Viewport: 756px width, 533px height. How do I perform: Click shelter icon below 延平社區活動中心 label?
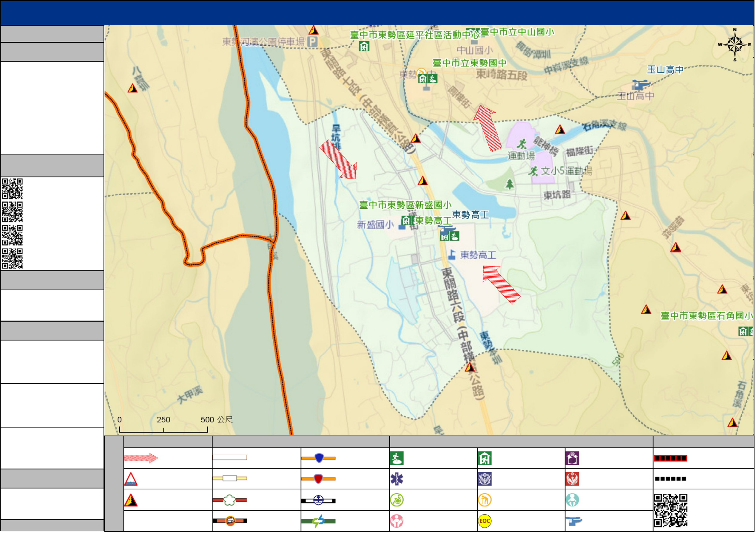tap(364, 47)
